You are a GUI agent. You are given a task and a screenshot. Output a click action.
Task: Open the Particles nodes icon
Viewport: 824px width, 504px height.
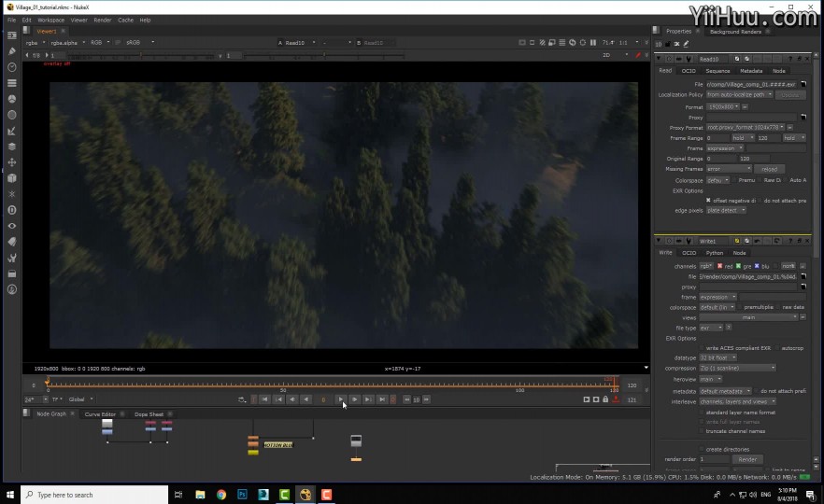click(x=11, y=194)
